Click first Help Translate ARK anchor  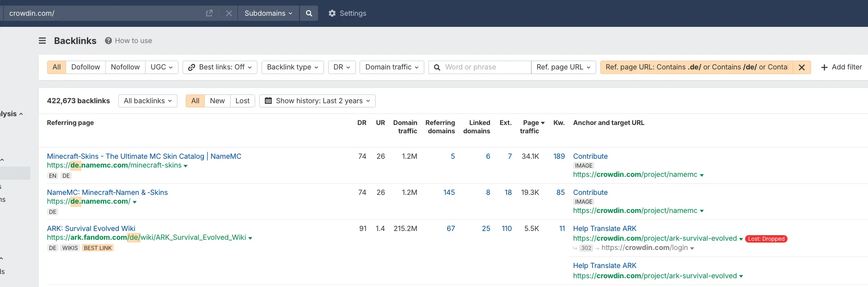coord(605,229)
